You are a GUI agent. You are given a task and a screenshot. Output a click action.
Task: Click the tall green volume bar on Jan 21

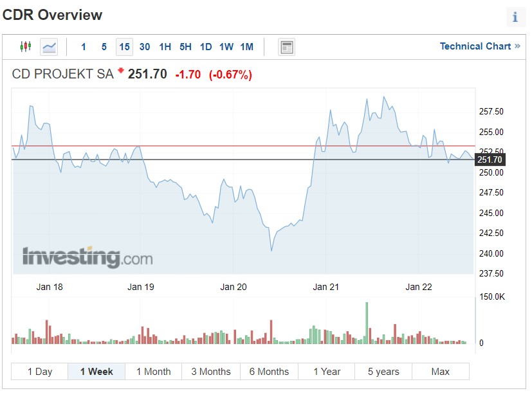click(367, 323)
